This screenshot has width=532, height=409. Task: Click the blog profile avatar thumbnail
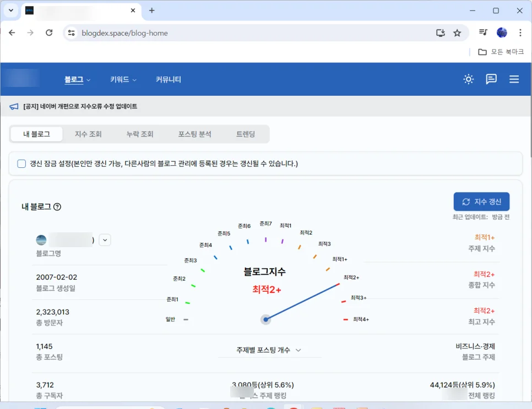point(41,240)
